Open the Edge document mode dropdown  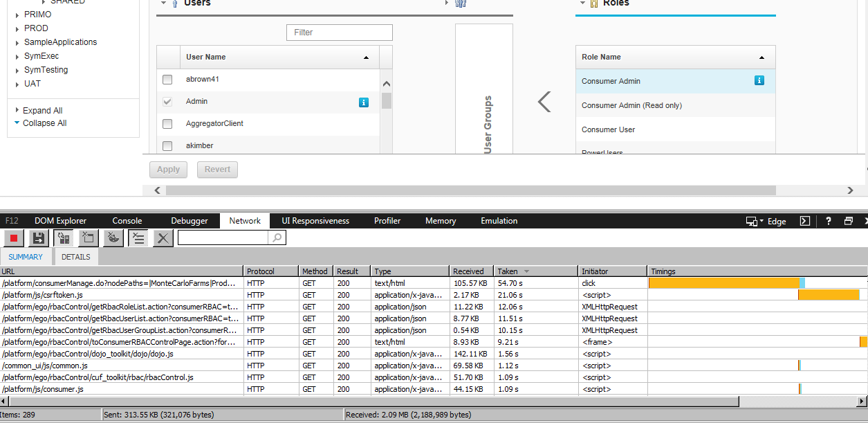coord(769,222)
